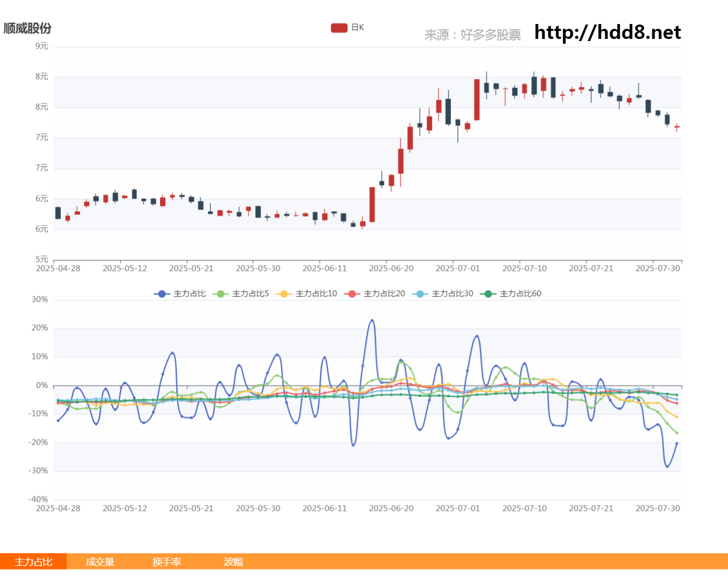Toggle the 主力占比5 green series legend
Viewport: 728px width, 577px height.
[x=241, y=294]
